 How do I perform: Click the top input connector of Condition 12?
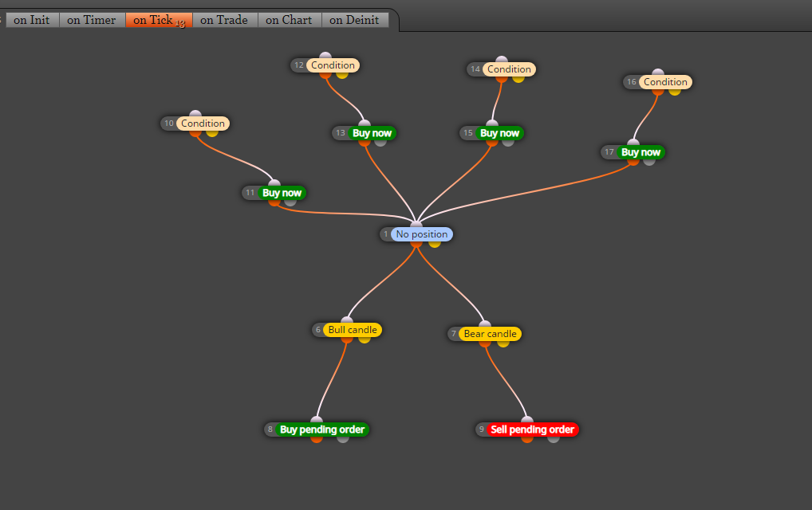[325, 55]
